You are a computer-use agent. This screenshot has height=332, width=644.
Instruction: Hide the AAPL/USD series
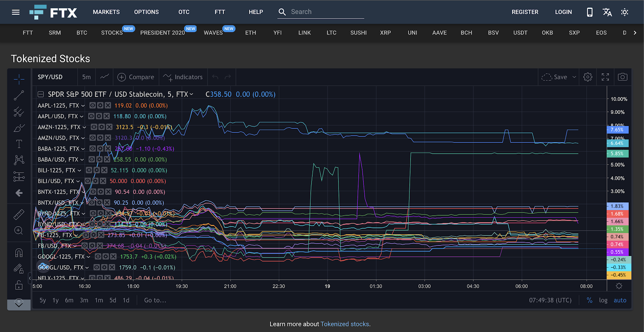pyautogui.click(x=91, y=116)
